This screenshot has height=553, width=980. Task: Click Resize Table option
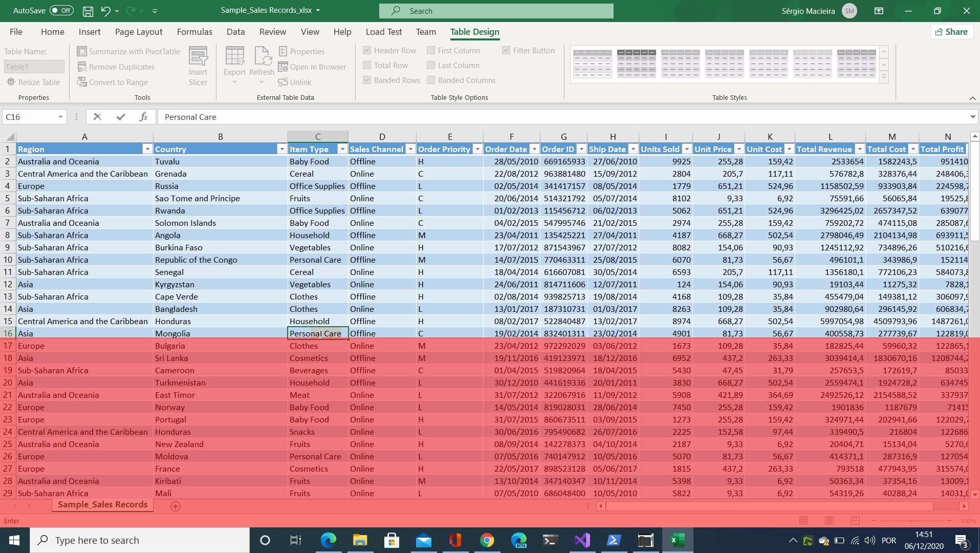click(33, 82)
